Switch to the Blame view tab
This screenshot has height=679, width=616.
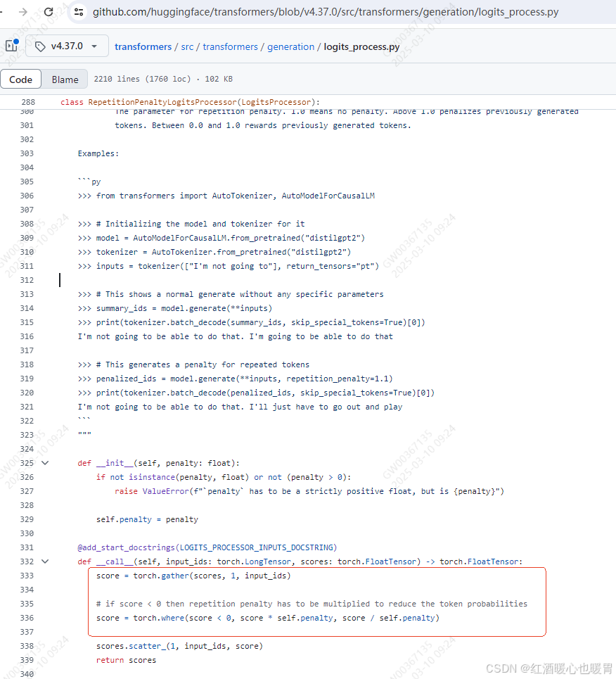pos(65,80)
